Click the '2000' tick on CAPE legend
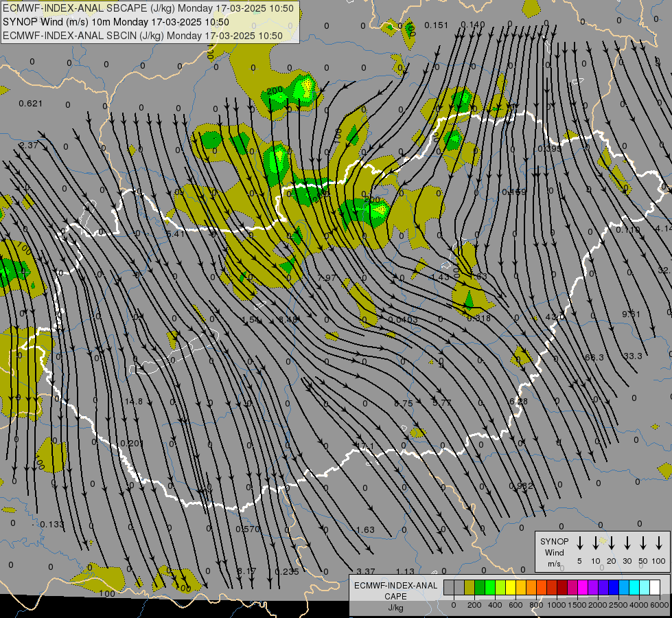 597,605
